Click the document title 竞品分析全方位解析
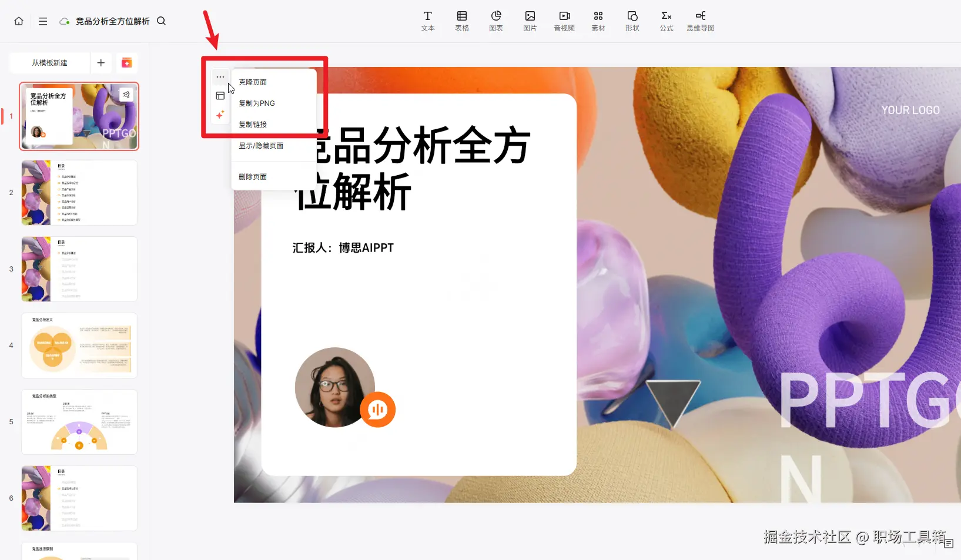This screenshot has width=961, height=560. [113, 21]
